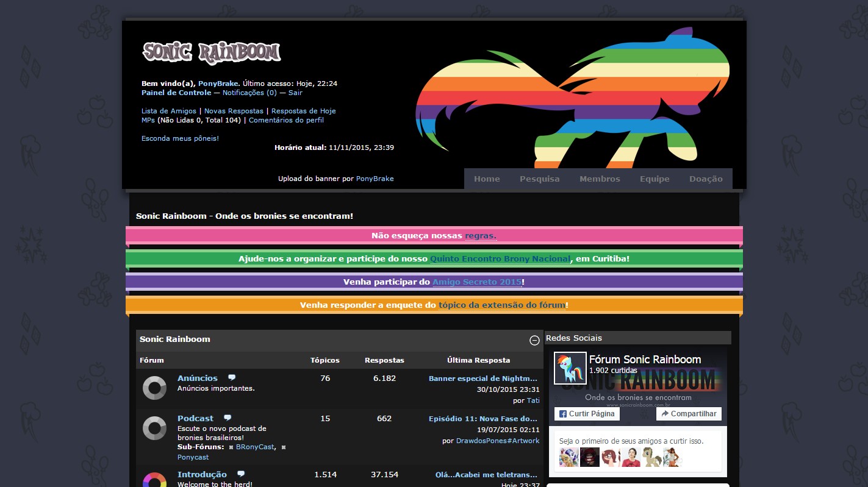The image size is (868, 487).
Task: Open the Podcast forum
Action: click(195, 418)
